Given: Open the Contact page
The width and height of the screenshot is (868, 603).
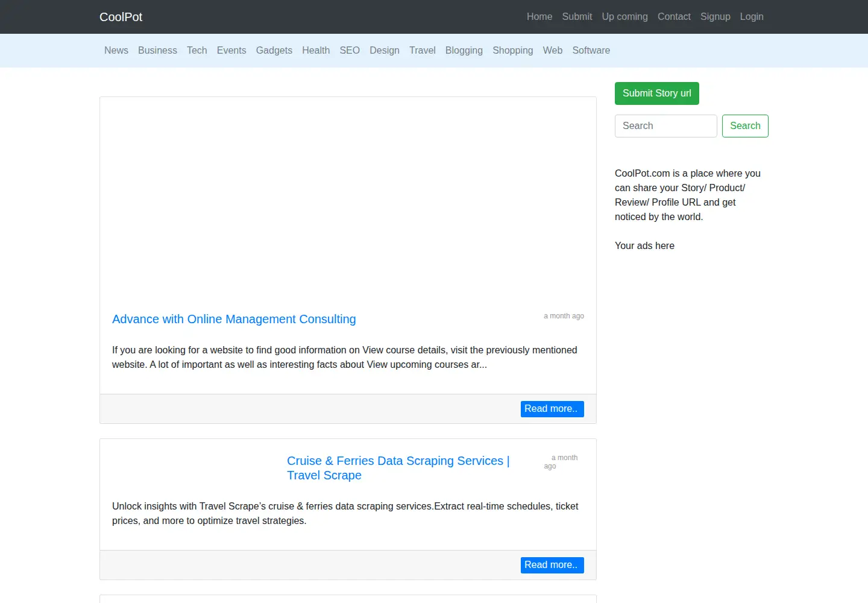Looking at the screenshot, I should 674,17.
